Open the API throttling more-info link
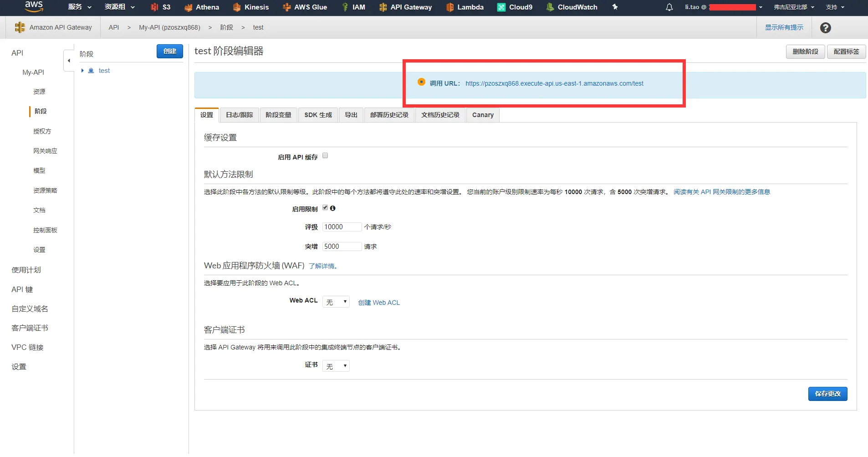868x457 pixels. click(722, 192)
